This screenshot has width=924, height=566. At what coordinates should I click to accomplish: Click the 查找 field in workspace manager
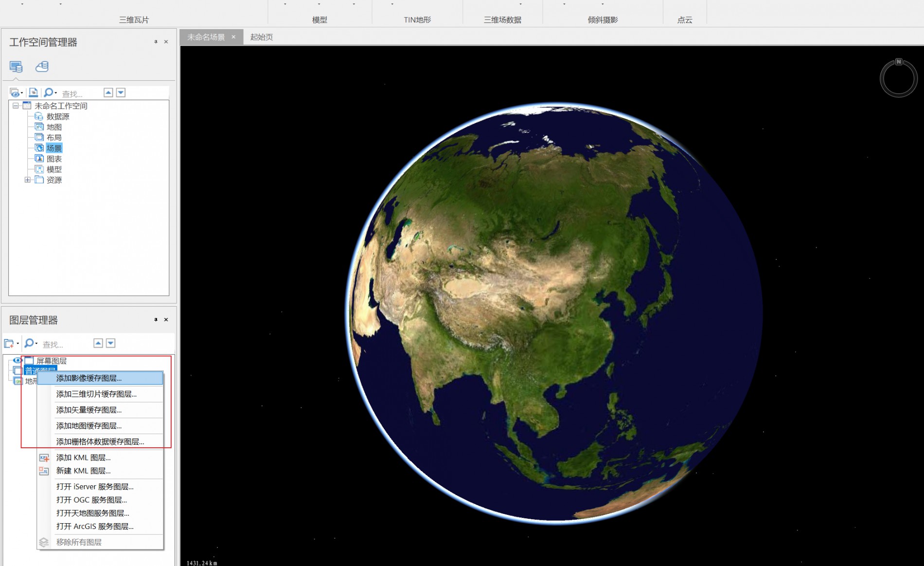click(80, 93)
